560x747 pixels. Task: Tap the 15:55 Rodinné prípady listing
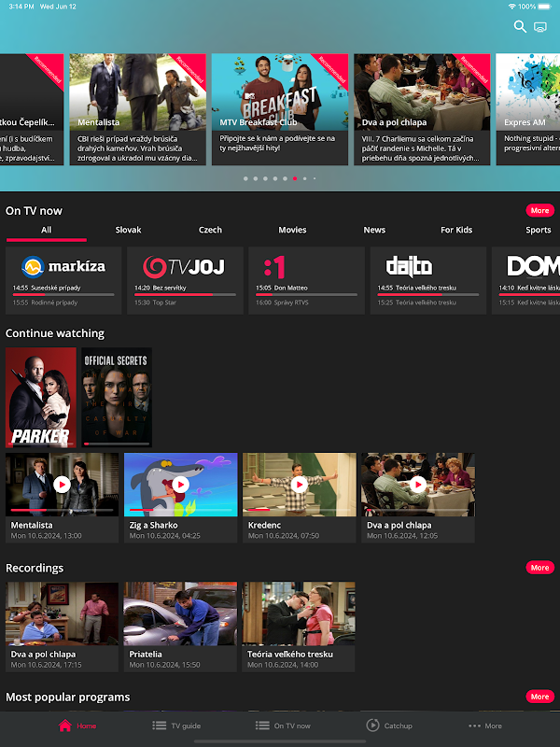click(x=45, y=303)
